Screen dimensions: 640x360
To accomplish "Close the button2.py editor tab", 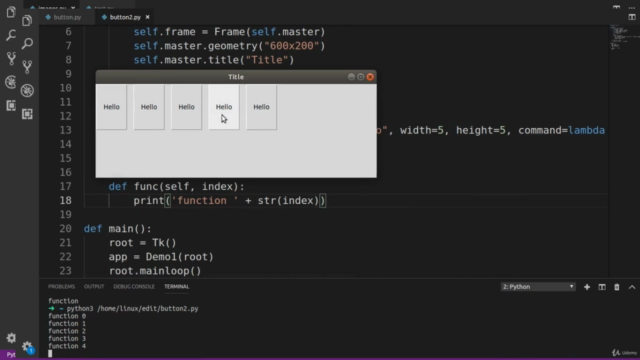I will [147, 17].
